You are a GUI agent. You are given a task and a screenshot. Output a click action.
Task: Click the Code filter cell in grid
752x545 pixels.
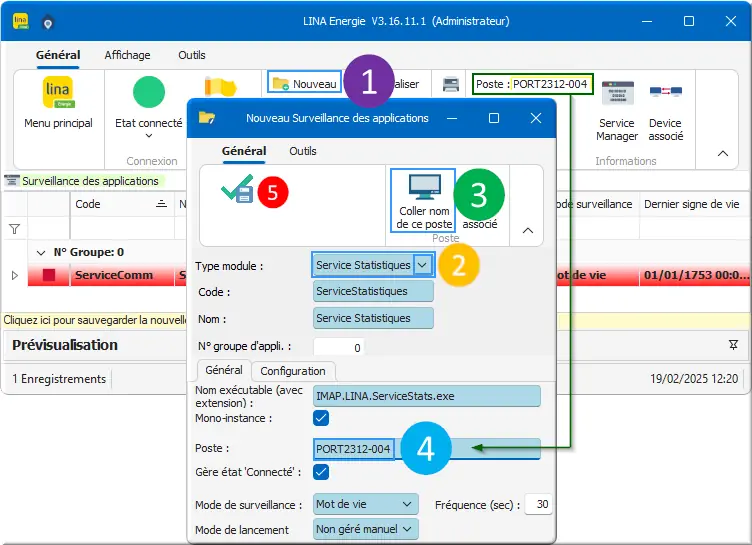point(122,228)
